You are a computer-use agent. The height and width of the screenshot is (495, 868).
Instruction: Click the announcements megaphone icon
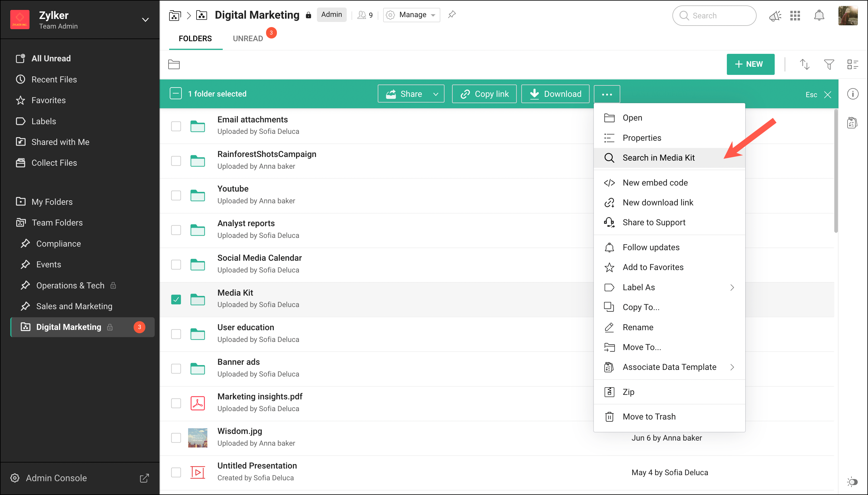(x=775, y=16)
